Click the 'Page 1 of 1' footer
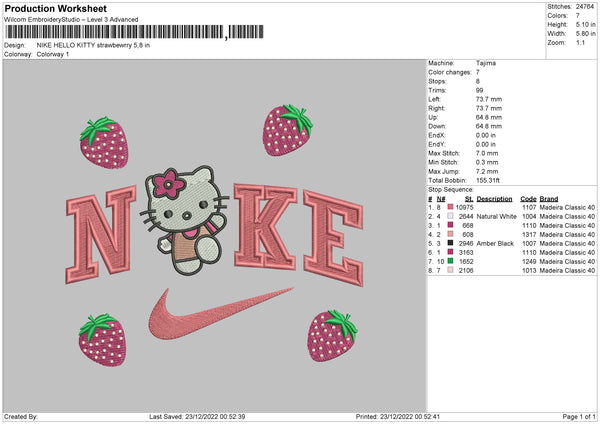This screenshot has width=600, height=424. pos(579,416)
